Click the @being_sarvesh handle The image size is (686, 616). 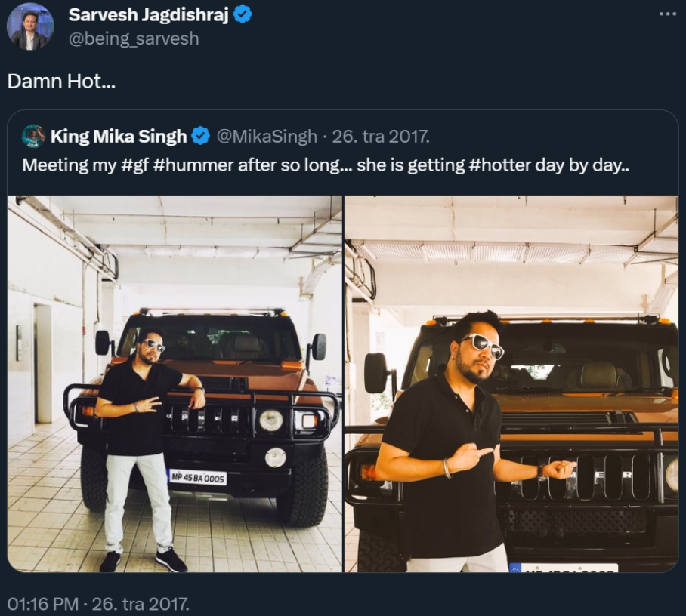pos(134,38)
